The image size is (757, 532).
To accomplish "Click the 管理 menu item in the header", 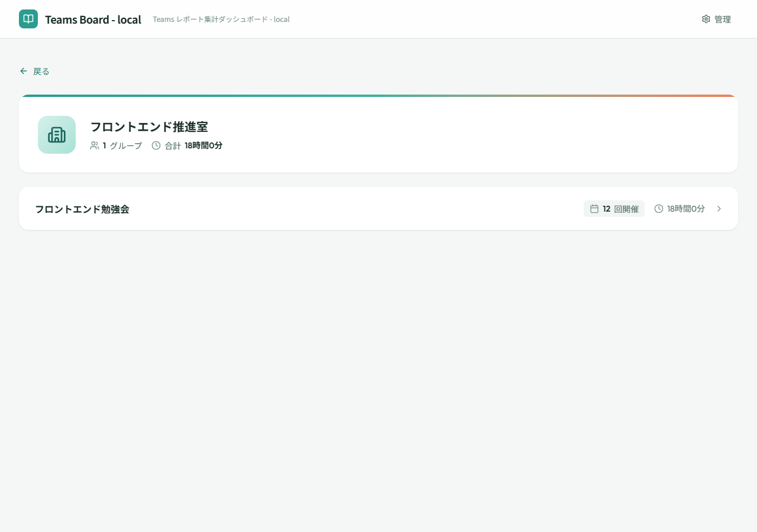I will (x=722, y=19).
